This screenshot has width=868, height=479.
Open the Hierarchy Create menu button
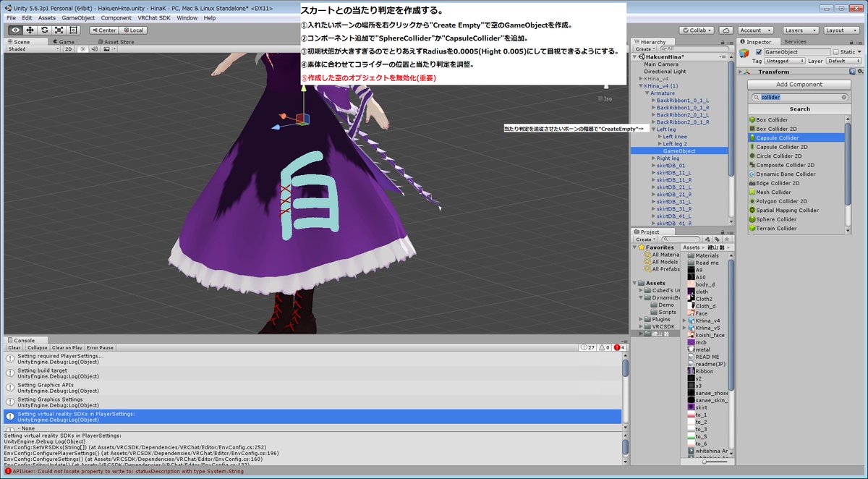pyautogui.click(x=644, y=48)
